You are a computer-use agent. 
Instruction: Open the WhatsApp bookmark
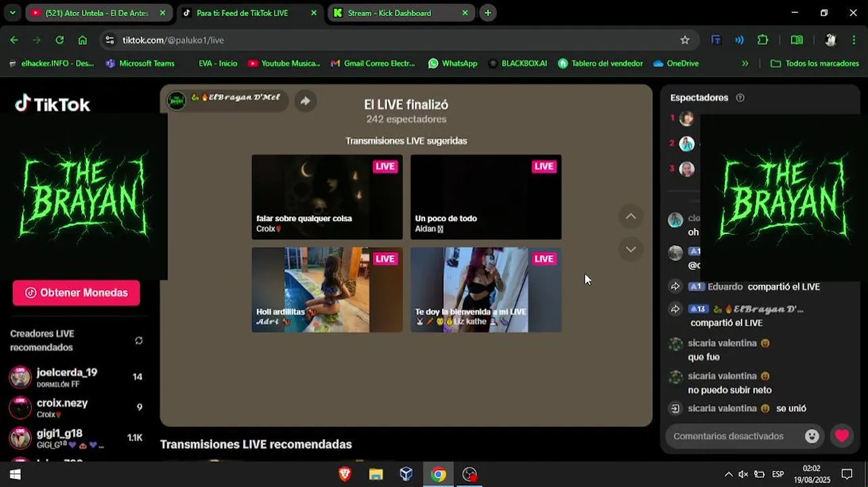(x=452, y=64)
